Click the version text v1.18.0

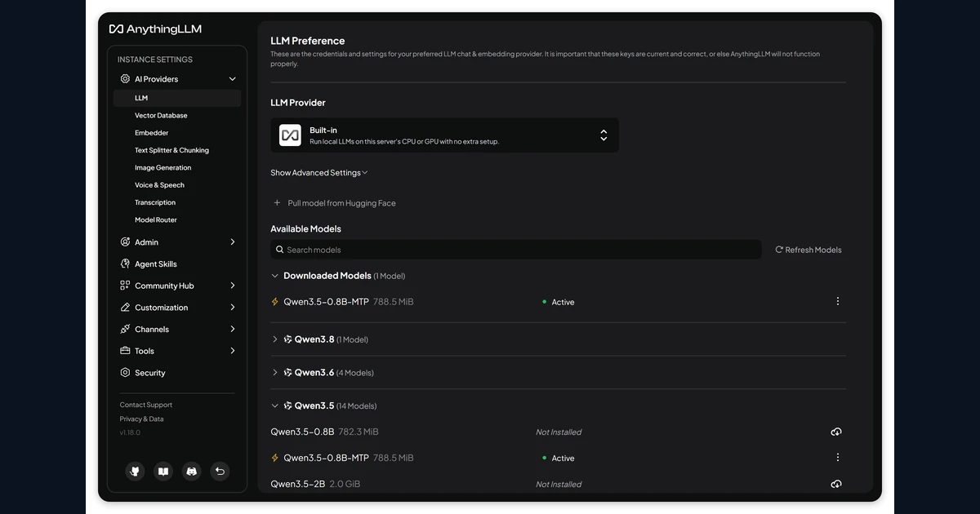point(130,432)
